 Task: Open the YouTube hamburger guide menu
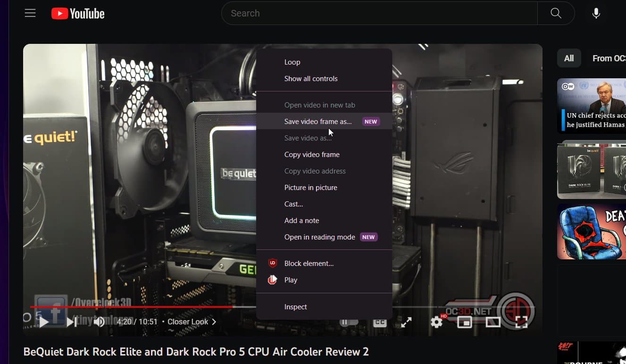30,13
